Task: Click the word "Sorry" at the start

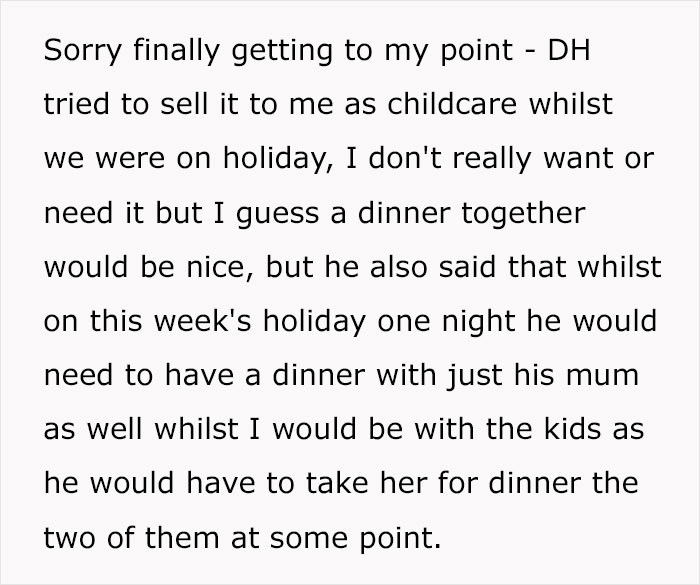Action: 83,51
